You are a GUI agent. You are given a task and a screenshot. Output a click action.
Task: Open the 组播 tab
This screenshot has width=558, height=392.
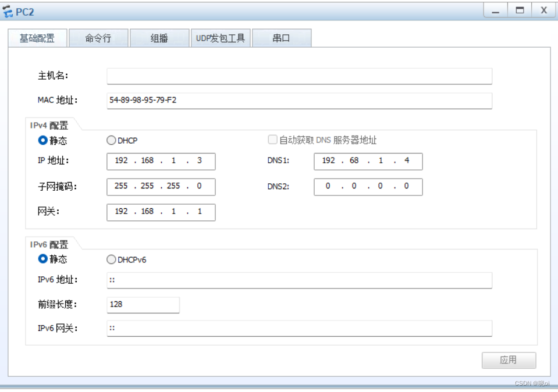(159, 38)
